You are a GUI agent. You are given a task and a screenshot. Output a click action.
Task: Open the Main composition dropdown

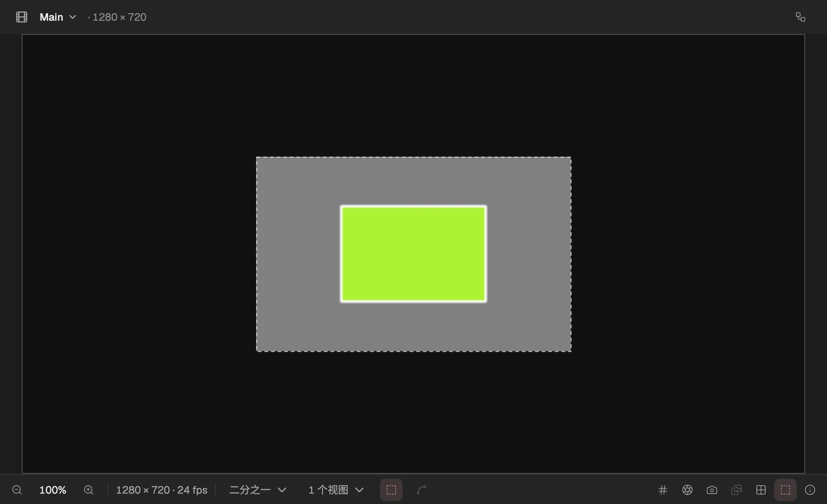(58, 17)
